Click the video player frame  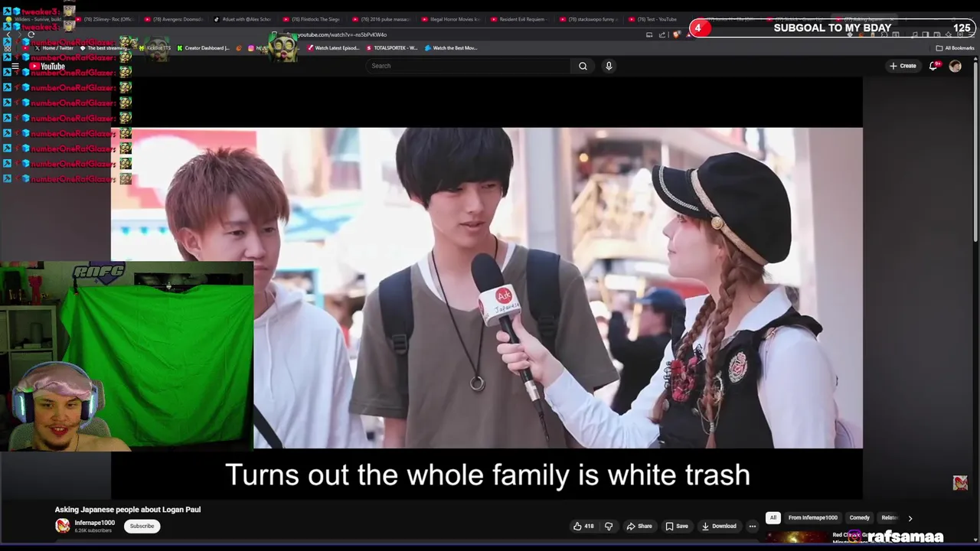[x=486, y=288]
